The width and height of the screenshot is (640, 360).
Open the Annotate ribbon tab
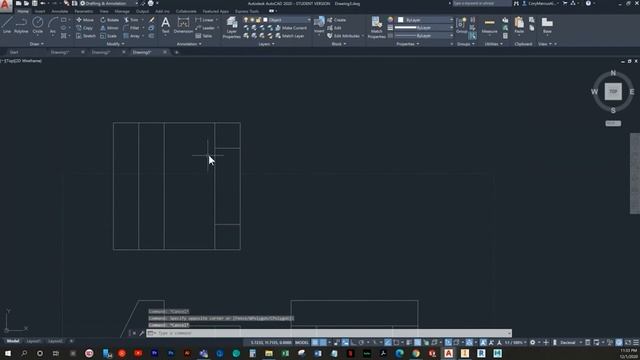[60, 11]
